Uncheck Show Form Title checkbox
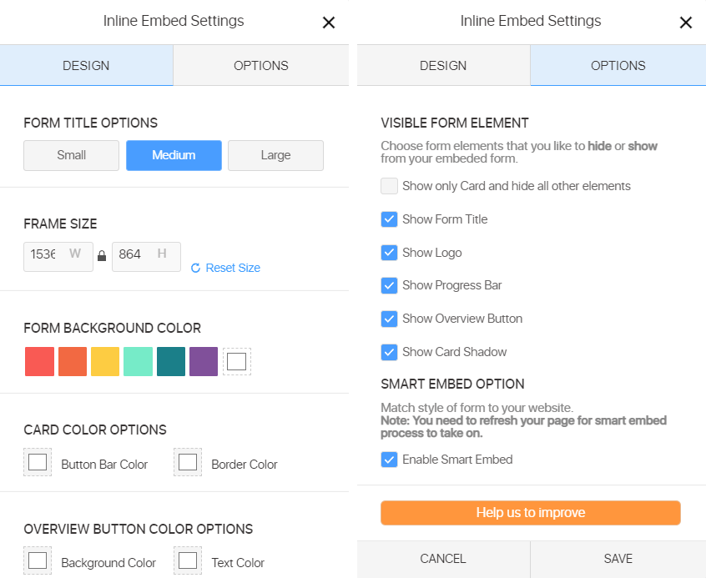 click(x=389, y=219)
